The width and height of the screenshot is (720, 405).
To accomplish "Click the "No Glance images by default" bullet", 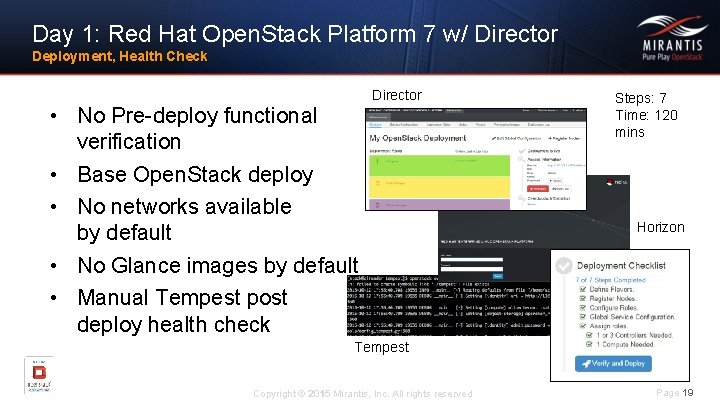I will (x=218, y=265).
